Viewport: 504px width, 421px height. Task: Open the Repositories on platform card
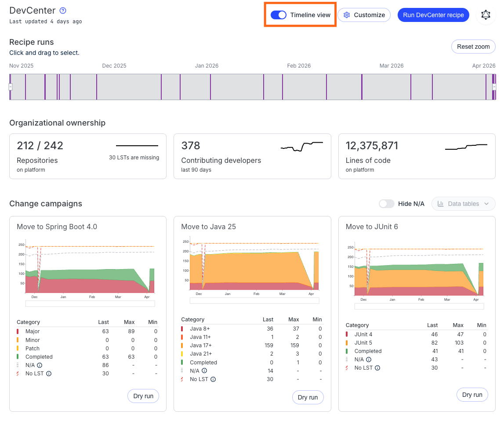pyautogui.click(x=88, y=156)
